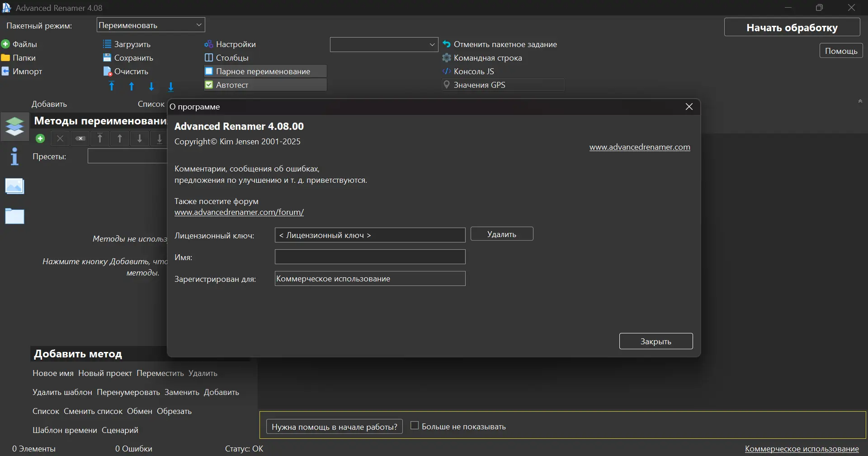This screenshot has width=868, height=456.
Task: Select the Переместить method
Action: [160, 373]
